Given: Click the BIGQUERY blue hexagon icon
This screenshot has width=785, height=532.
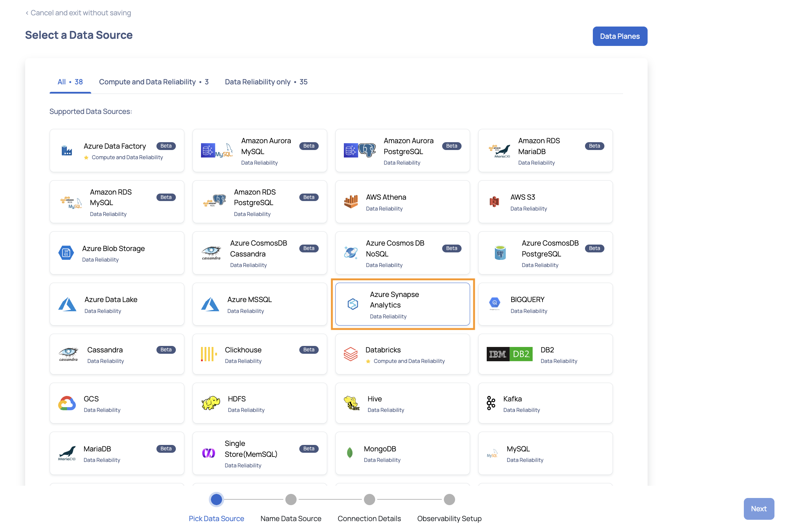Looking at the screenshot, I should click(x=495, y=303).
